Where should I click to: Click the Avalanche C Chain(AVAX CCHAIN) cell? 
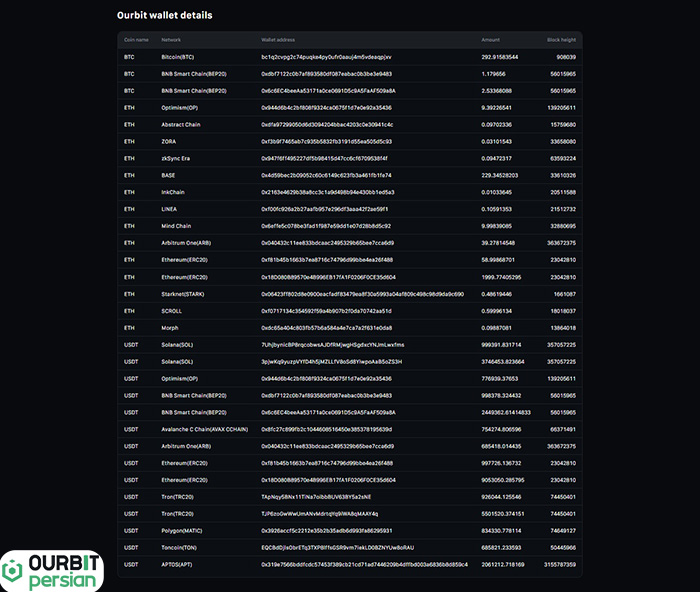point(206,429)
